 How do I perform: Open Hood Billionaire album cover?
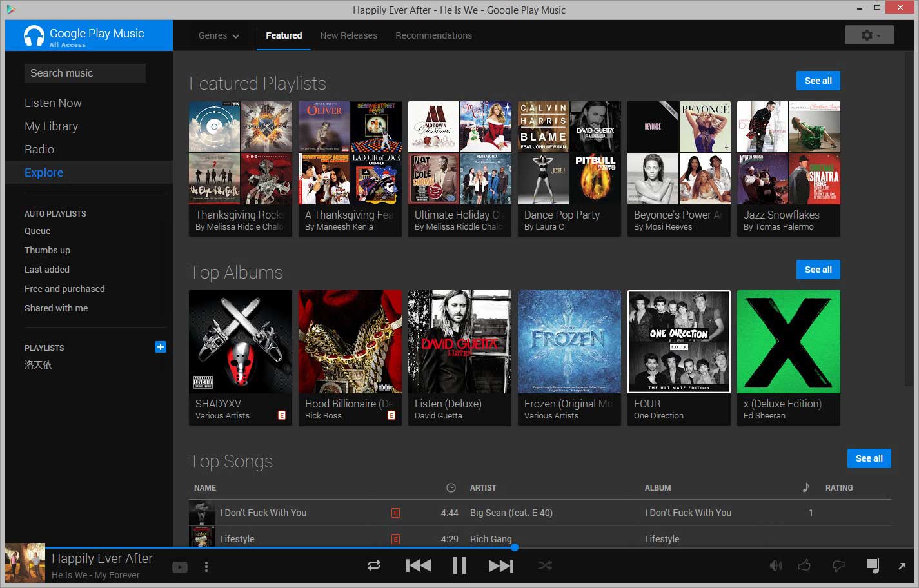350,342
